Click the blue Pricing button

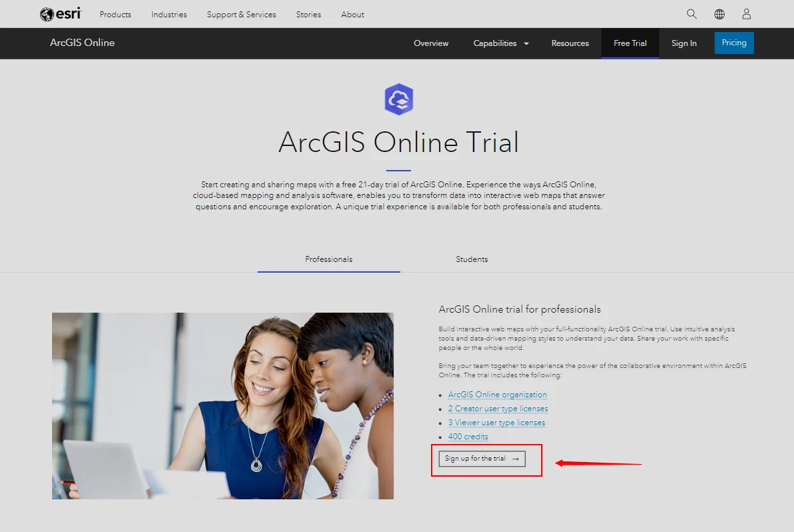pos(734,43)
